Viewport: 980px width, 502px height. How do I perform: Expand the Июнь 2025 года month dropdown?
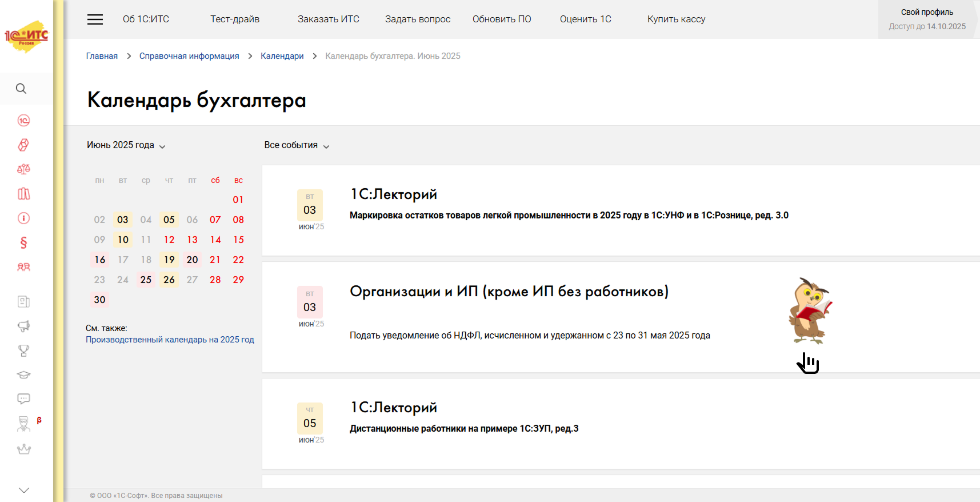[126, 145]
